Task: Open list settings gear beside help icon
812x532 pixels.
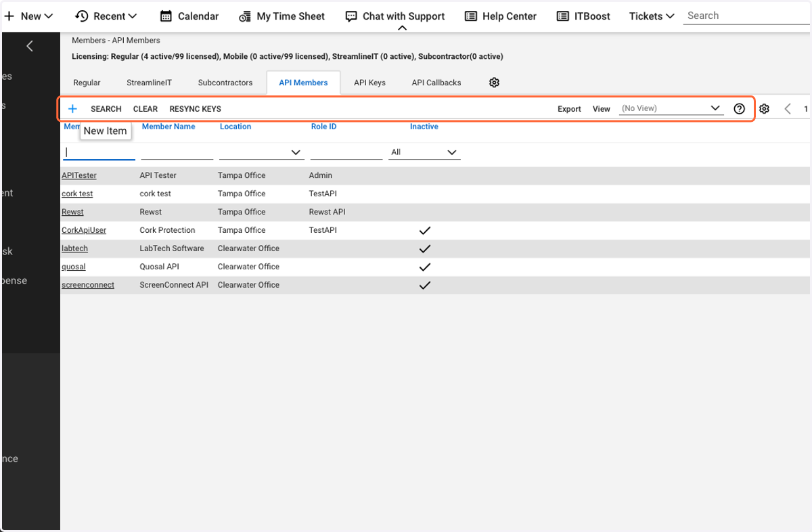Action: (x=764, y=109)
